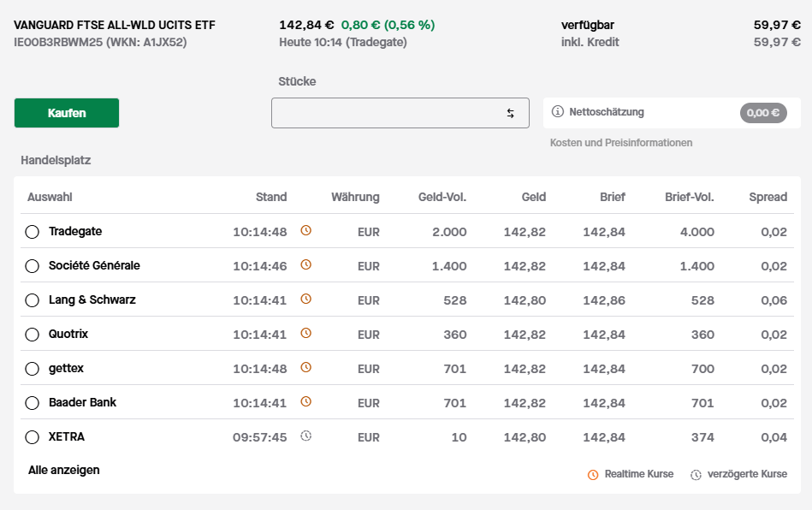Choose XETRA as trading venue

pos(33,437)
